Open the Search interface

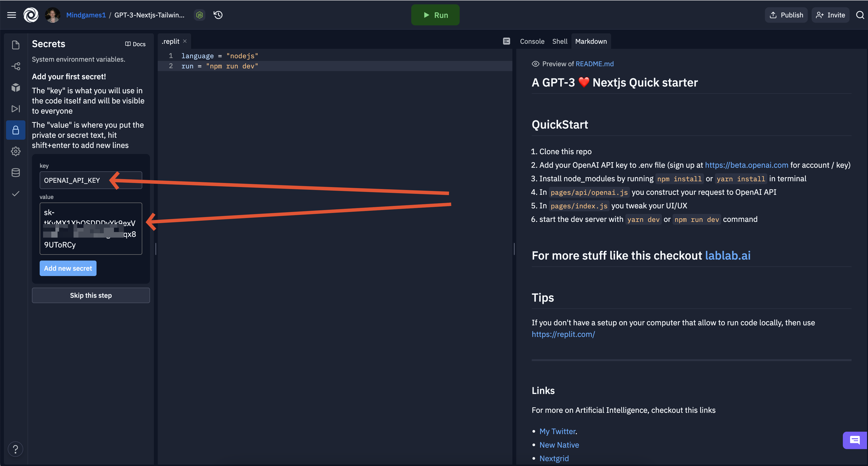(x=859, y=15)
